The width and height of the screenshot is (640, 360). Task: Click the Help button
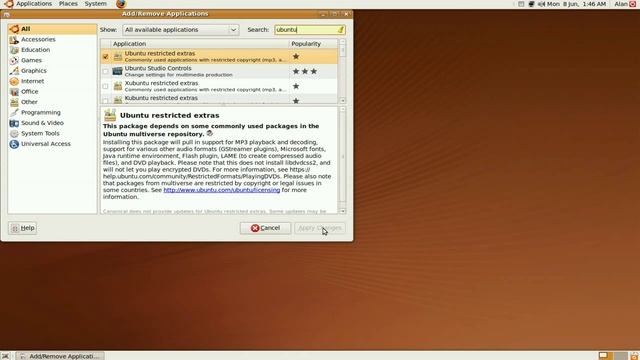[23, 228]
